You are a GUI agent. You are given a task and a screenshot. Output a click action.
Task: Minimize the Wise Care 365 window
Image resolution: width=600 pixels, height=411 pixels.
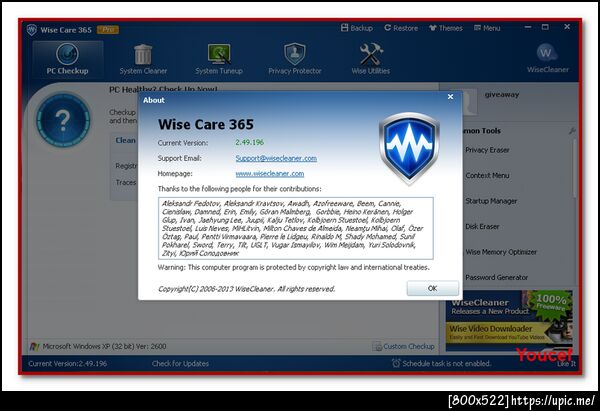(528, 27)
